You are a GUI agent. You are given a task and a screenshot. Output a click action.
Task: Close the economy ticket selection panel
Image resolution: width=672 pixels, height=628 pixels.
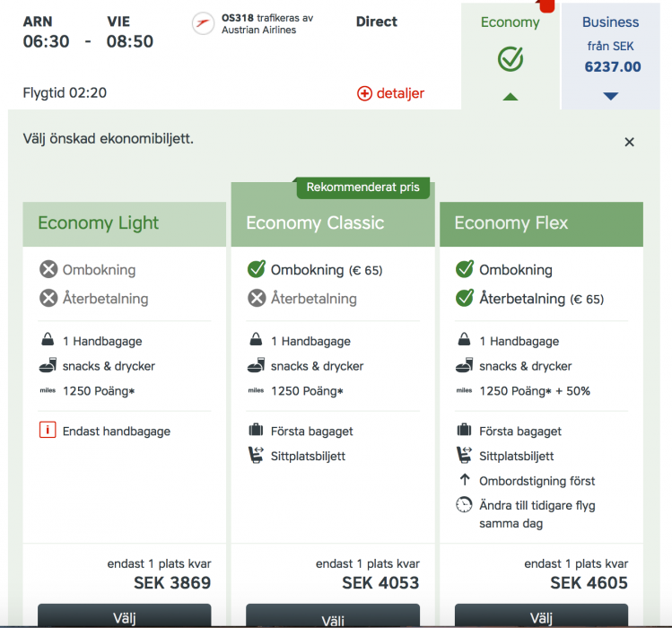point(629,142)
